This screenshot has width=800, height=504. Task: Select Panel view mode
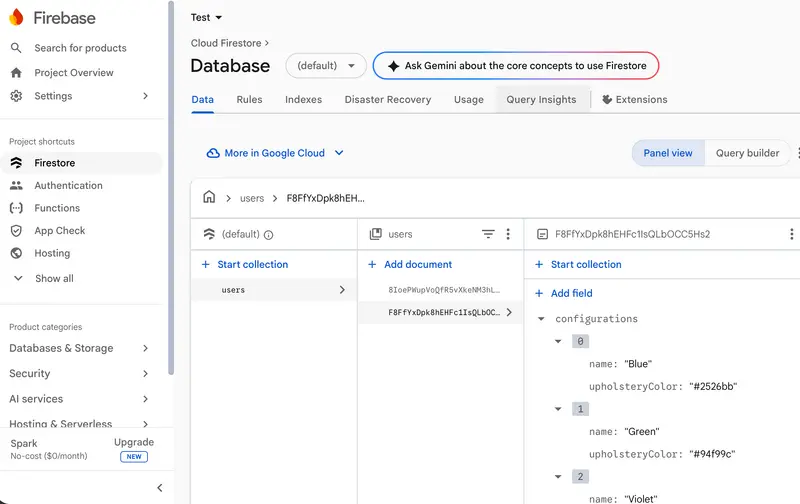668,153
